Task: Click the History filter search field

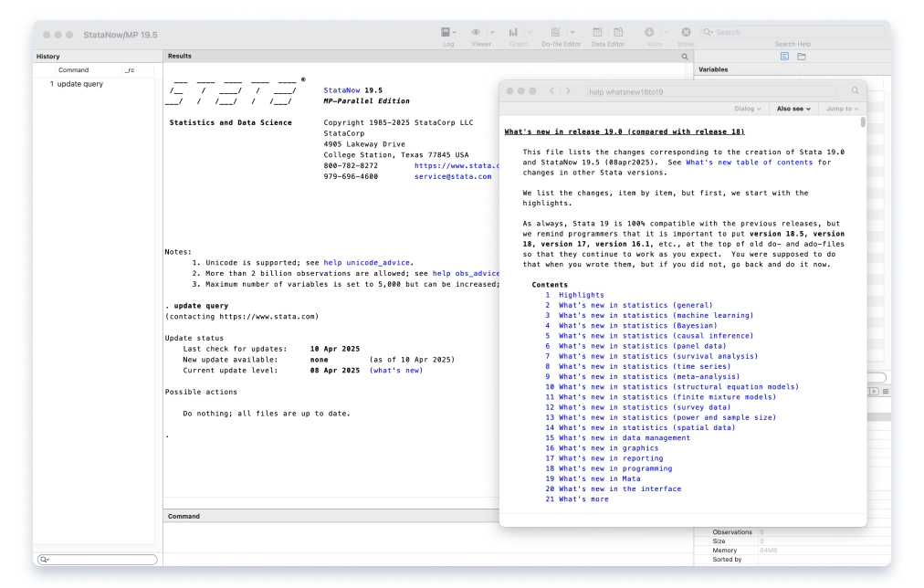Action: pyautogui.click(x=97, y=559)
